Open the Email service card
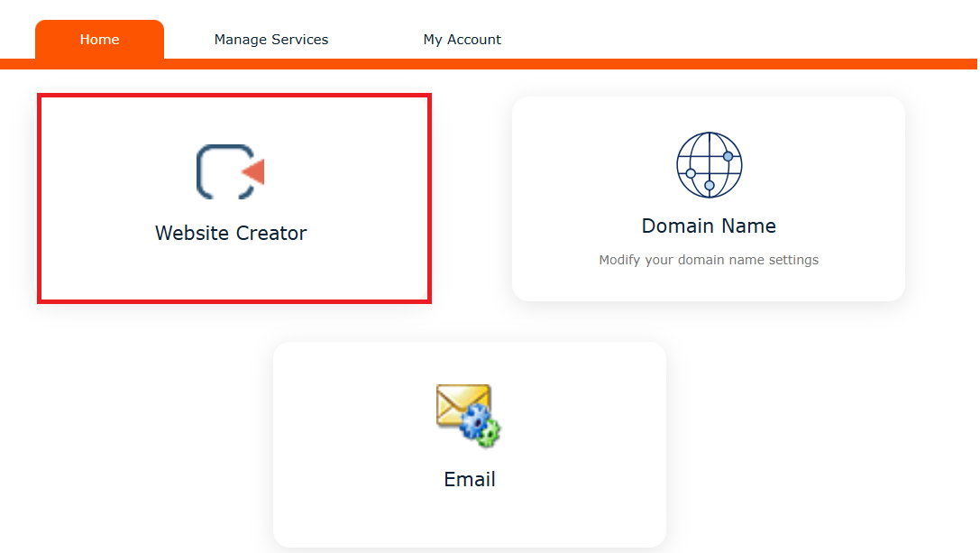The height and width of the screenshot is (553, 980). point(470,444)
